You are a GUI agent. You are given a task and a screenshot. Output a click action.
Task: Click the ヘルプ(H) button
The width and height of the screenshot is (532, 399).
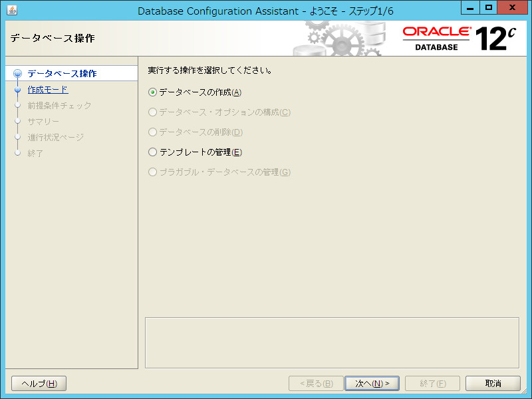(x=38, y=383)
